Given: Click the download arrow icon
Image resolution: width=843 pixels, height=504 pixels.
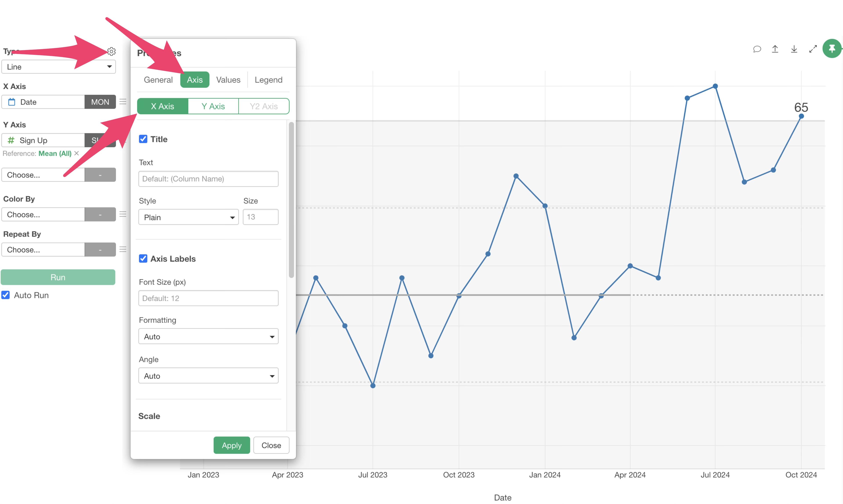Looking at the screenshot, I should point(794,49).
